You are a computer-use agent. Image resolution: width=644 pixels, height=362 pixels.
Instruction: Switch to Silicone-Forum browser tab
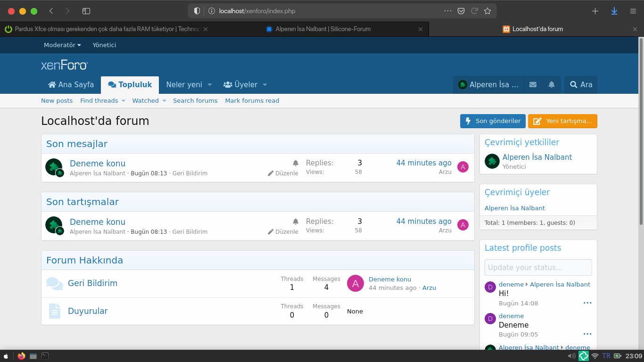click(322, 29)
